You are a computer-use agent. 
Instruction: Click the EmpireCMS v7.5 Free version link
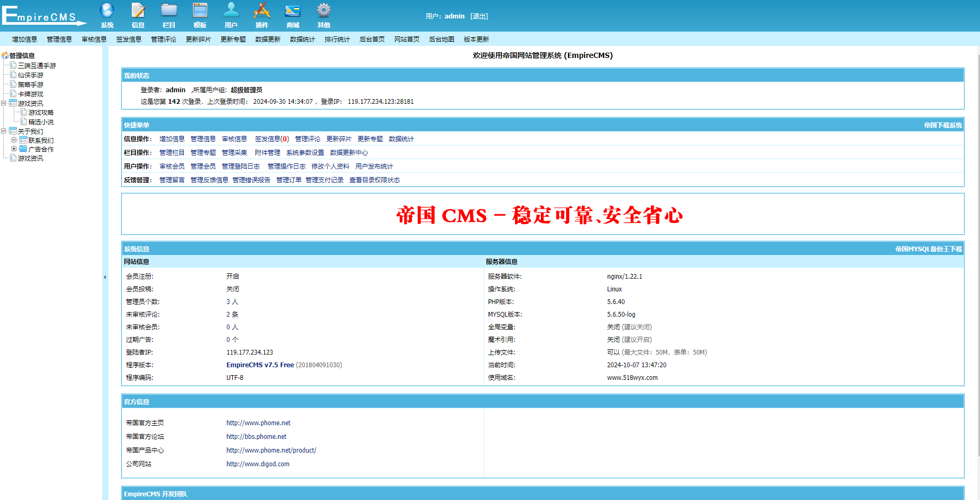tap(260, 365)
